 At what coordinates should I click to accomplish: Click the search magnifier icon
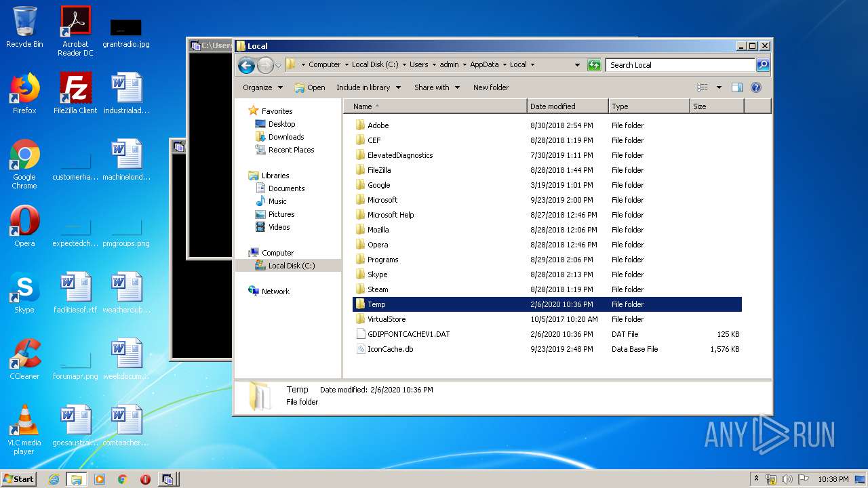point(763,65)
